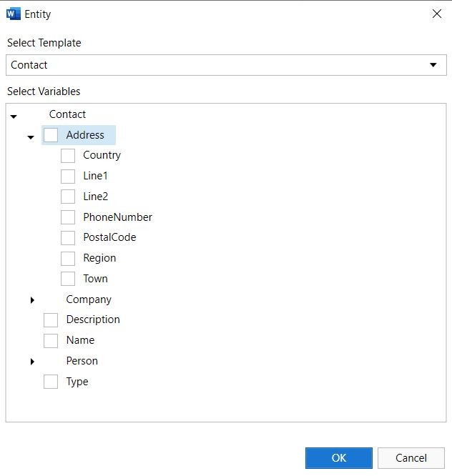Screen dimensions: 452x476
Task: Expand the Person tree node
Action: 32,362
